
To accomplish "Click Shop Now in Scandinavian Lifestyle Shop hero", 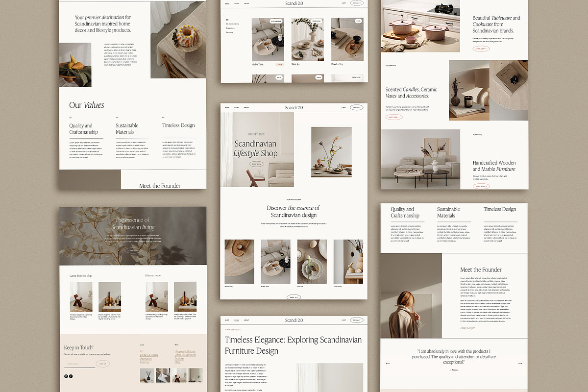I will coord(256,164).
